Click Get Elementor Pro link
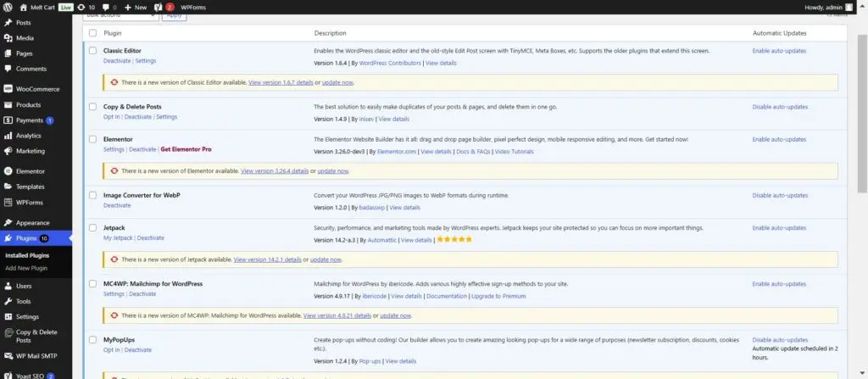 (186, 149)
